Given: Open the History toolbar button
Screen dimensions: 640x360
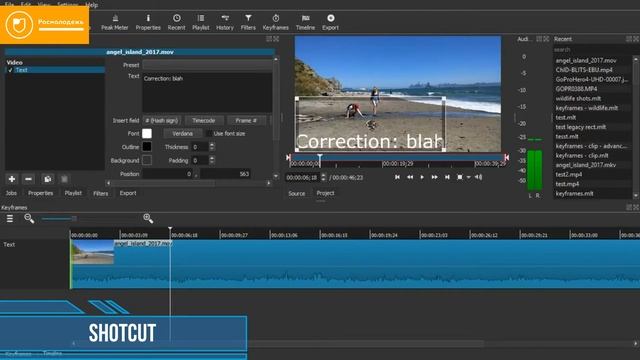Looking at the screenshot, I should coord(224,22).
